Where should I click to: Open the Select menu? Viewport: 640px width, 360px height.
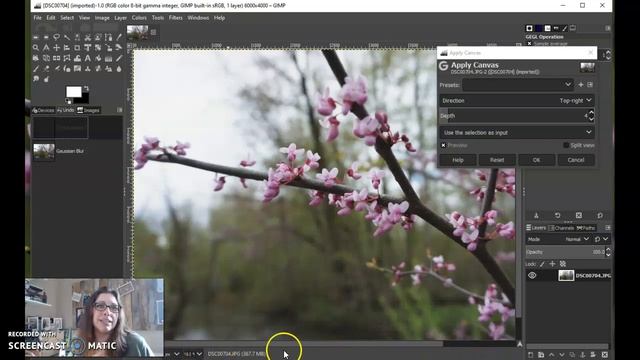(67, 18)
